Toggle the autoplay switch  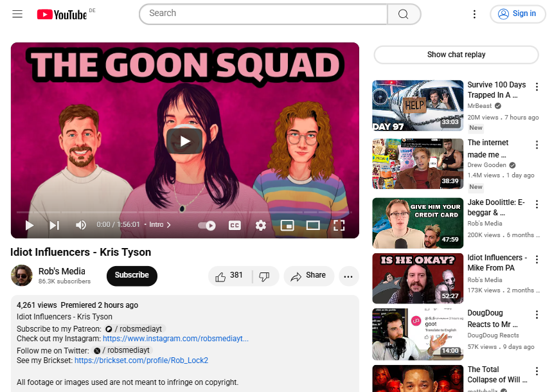point(207,226)
